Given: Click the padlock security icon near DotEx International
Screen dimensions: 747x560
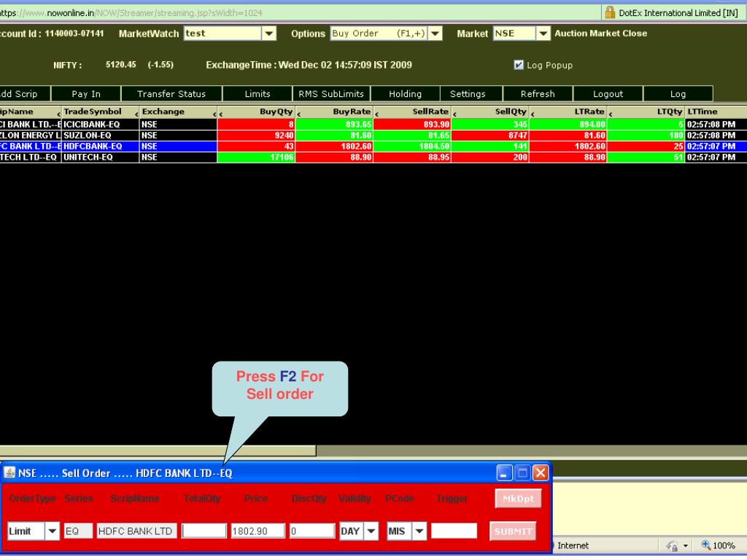Looking at the screenshot, I should click(x=610, y=12).
